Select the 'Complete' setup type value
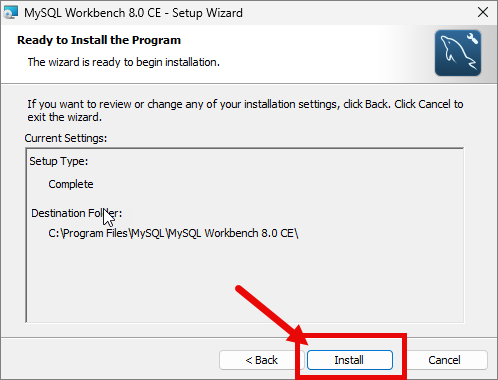The height and width of the screenshot is (380, 498). point(71,184)
